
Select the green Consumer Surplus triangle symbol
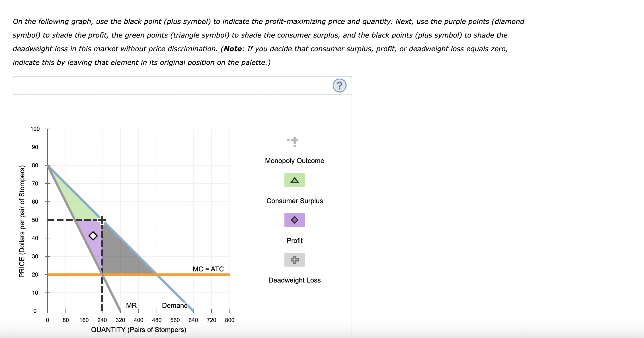point(294,180)
